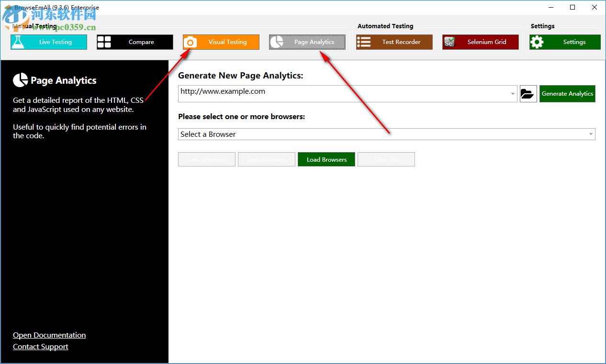Image resolution: width=606 pixels, height=364 pixels.
Task: Click the "Generate New Page Analytics:" heading
Action: pos(241,76)
